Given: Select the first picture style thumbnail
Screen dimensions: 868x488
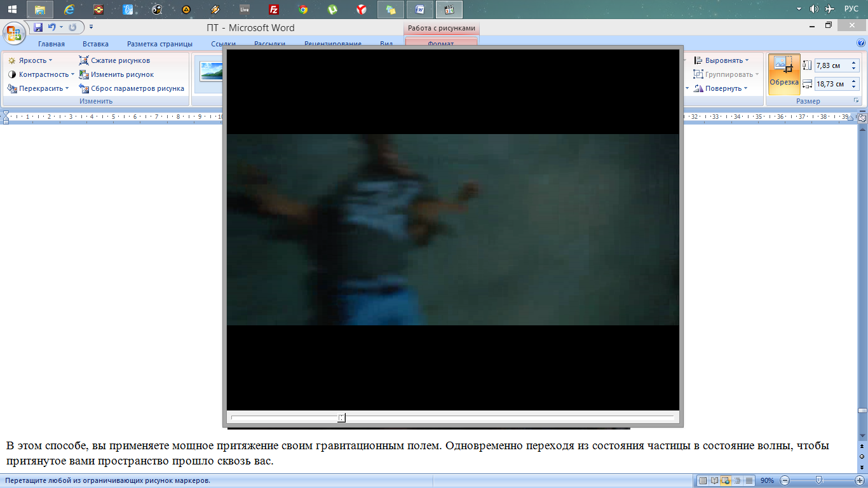Looking at the screenshot, I should 210,71.
